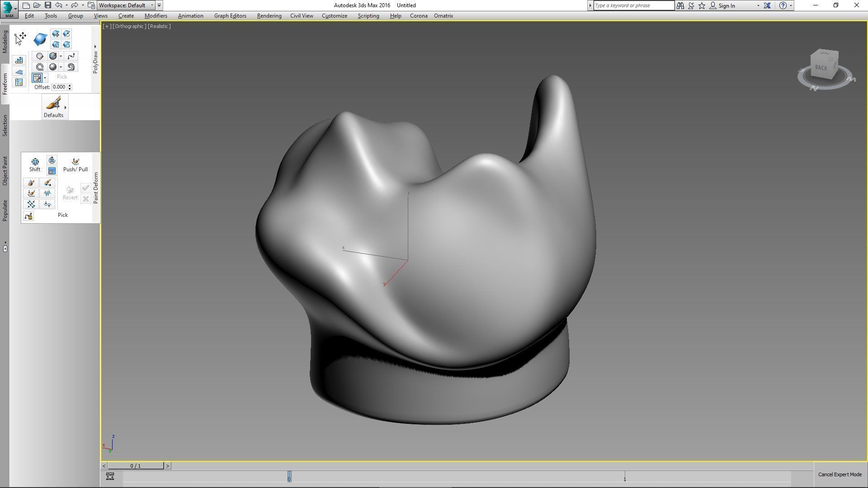Screen dimensions: 868x488
Task: Click the Project Folder icon in quick access
Action: pyautogui.click(x=91, y=5)
